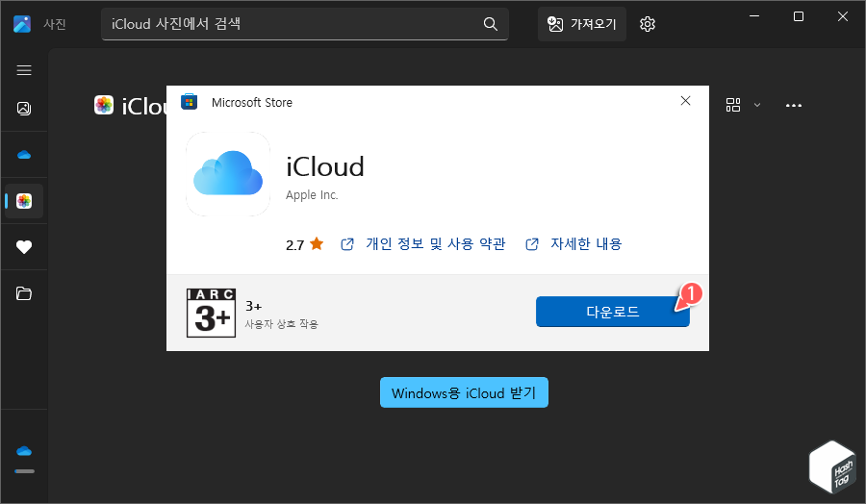This screenshot has height=504, width=866.
Task: Click the 사용자 상호 작용 rating descriptor text
Action: pyautogui.click(x=281, y=324)
